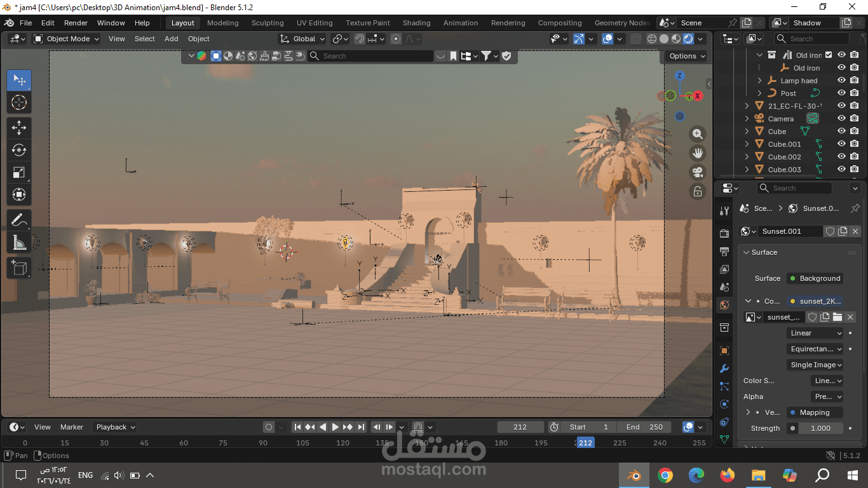Screen dimensions: 868x488
Task: Switch to the Shading workspace tab
Action: [x=416, y=23]
